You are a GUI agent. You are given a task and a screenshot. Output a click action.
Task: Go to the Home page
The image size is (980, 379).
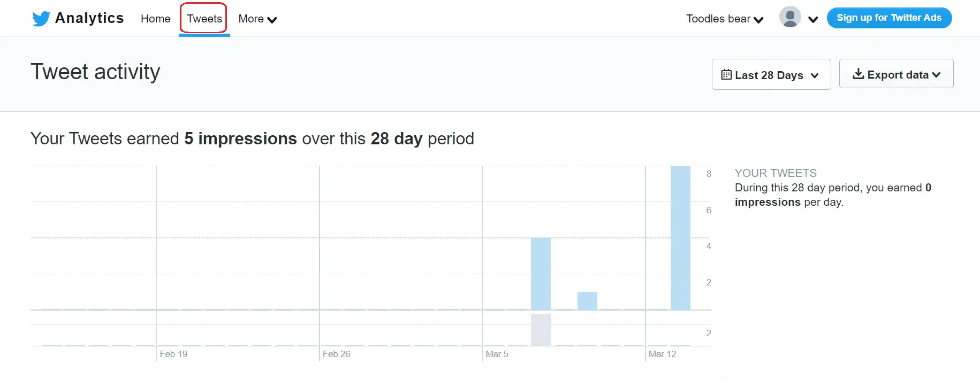[x=155, y=19]
